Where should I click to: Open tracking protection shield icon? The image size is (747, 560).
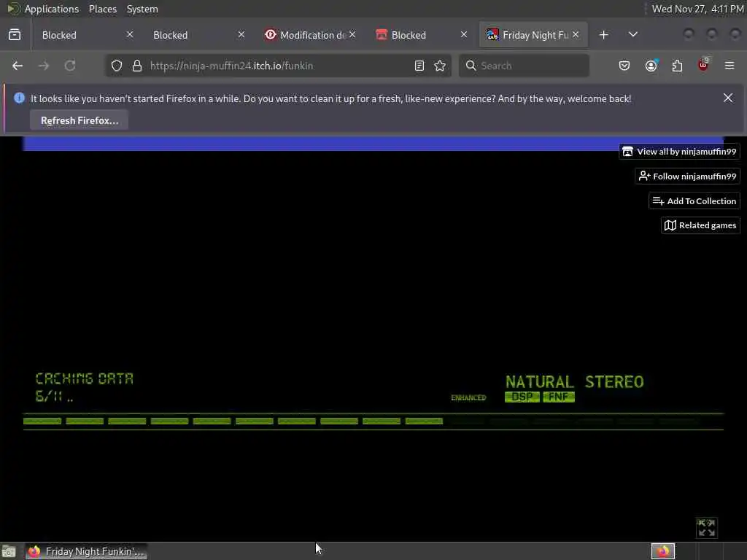click(x=117, y=66)
